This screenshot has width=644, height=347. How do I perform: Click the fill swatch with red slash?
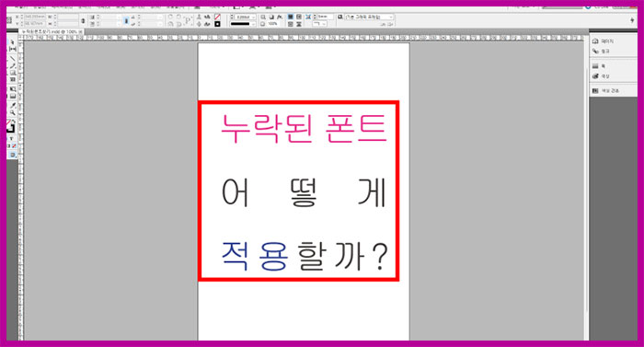click(x=217, y=17)
